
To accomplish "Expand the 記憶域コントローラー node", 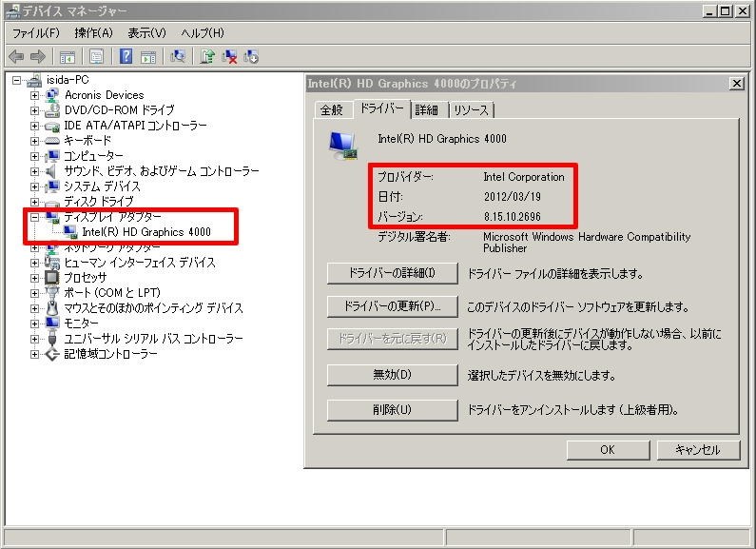I will (x=34, y=354).
